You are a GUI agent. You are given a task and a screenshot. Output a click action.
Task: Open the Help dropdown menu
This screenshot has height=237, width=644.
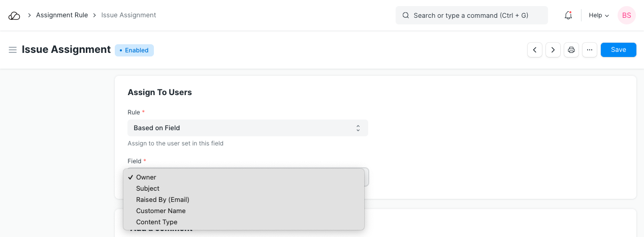pos(599,16)
